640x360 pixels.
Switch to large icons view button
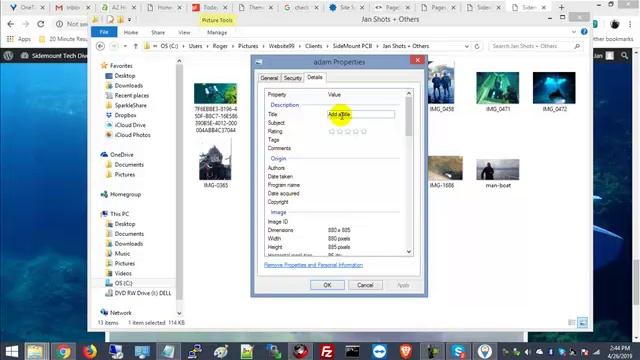(582, 322)
